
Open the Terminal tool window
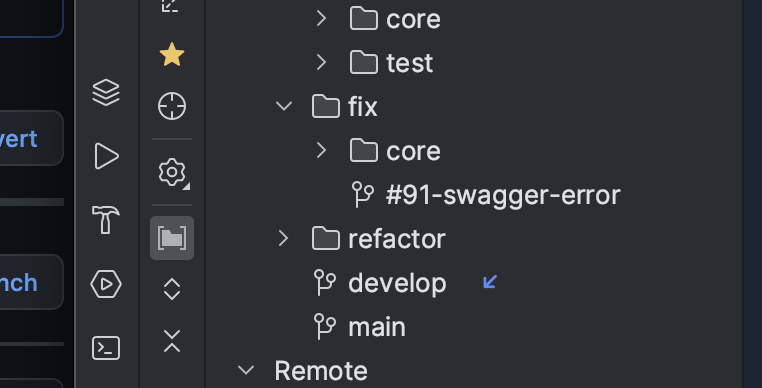click(x=106, y=348)
